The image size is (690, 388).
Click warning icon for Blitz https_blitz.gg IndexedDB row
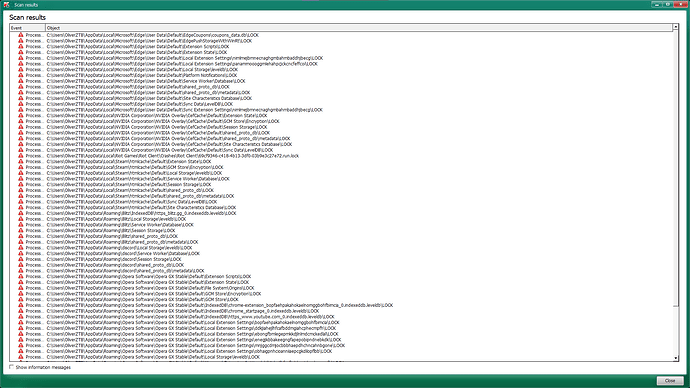[x=21, y=213]
